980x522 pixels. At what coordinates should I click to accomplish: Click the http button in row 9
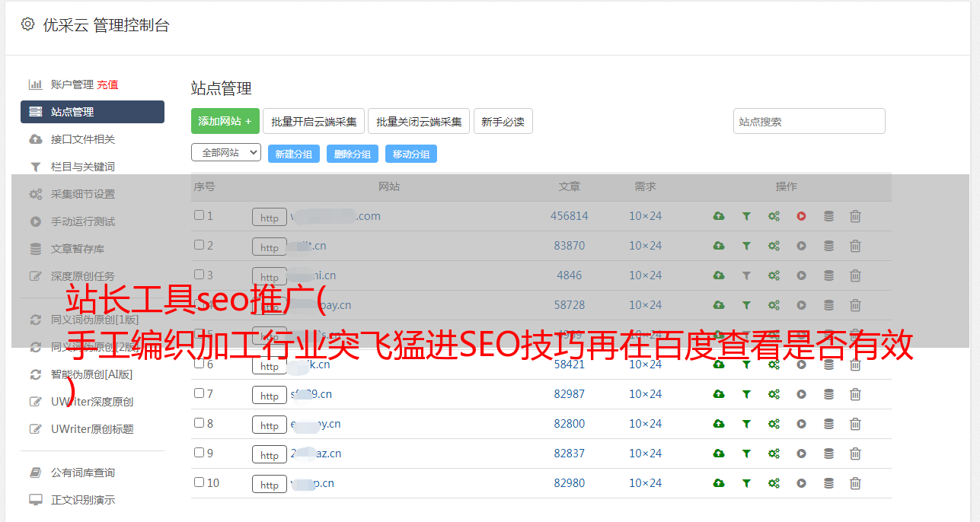pyautogui.click(x=270, y=455)
